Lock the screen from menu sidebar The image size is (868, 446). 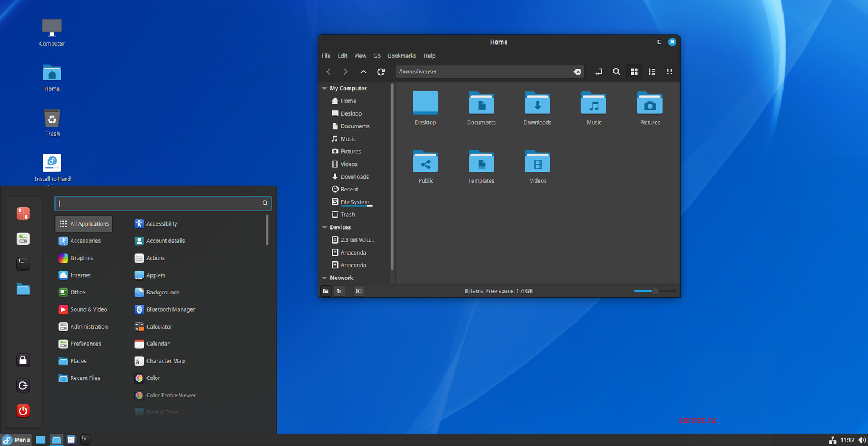tap(23, 360)
